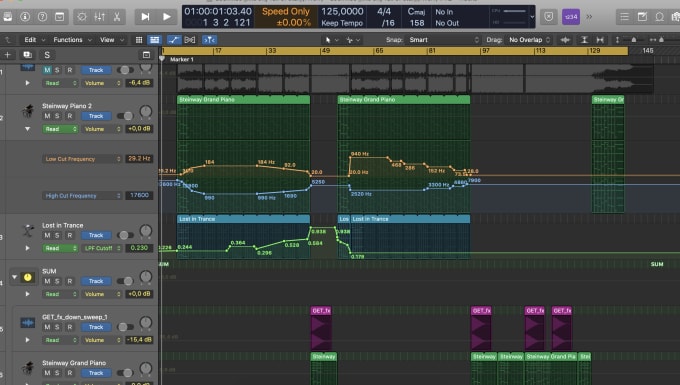Image resolution: width=680 pixels, height=385 pixels.
Task: Toggle the Flex show/hide button
Action: 190,40
